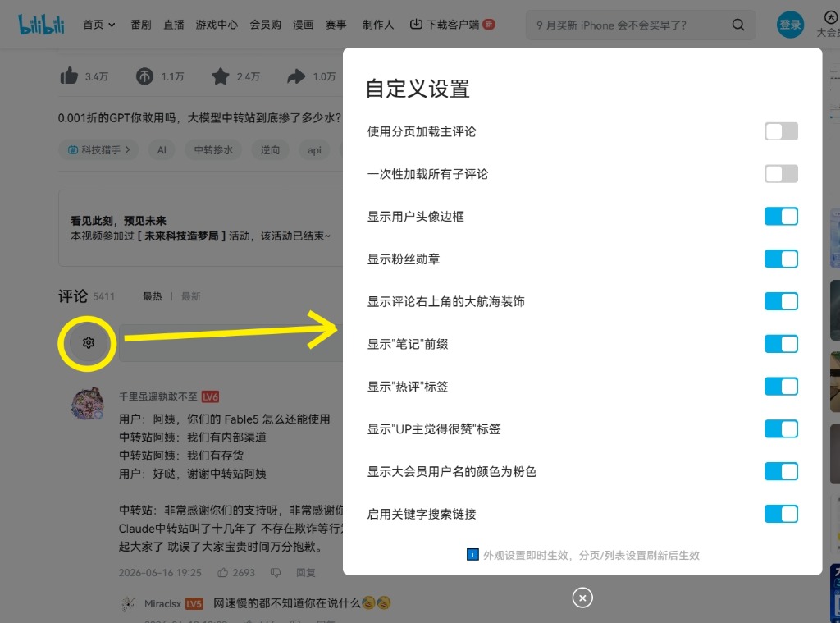This screenshot has height=623, width=840.
Task: Disable 显示粉丝勋章 switch
Action: (781, 259)
